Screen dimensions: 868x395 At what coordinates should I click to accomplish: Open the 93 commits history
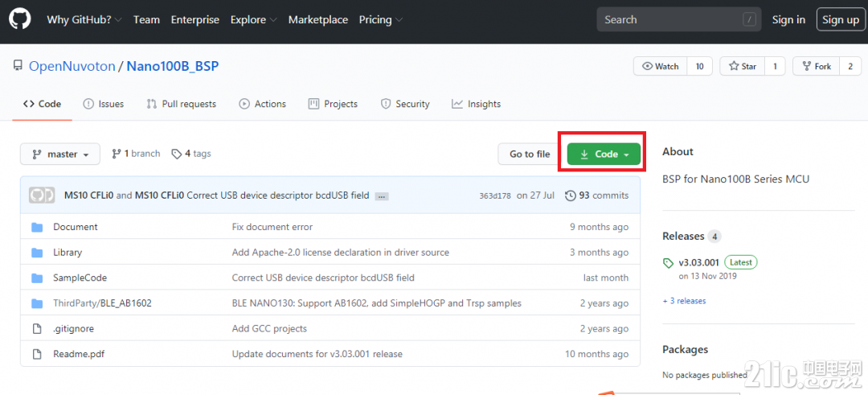596,195
